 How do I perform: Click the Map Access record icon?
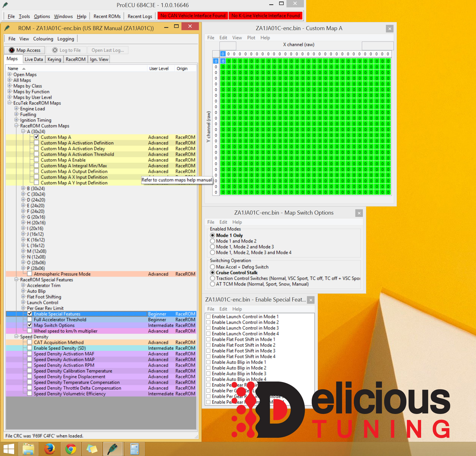(x=12, y=50)
